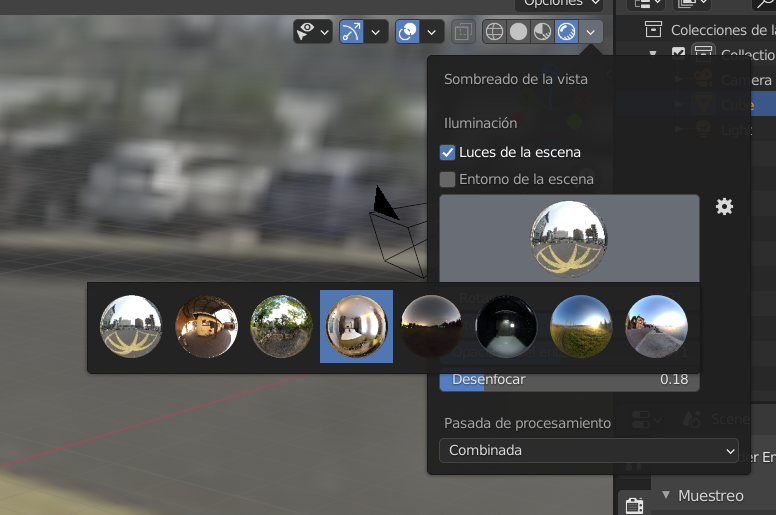Switch to solid viewport shading
The height and width of the screenshot is (515, 776).
[x=518, y=32]
